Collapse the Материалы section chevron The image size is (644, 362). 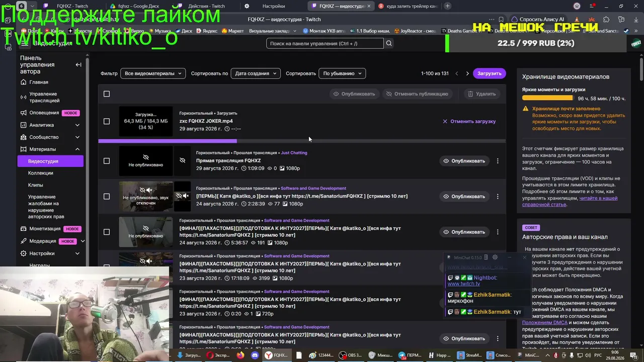tap(77, 149)
